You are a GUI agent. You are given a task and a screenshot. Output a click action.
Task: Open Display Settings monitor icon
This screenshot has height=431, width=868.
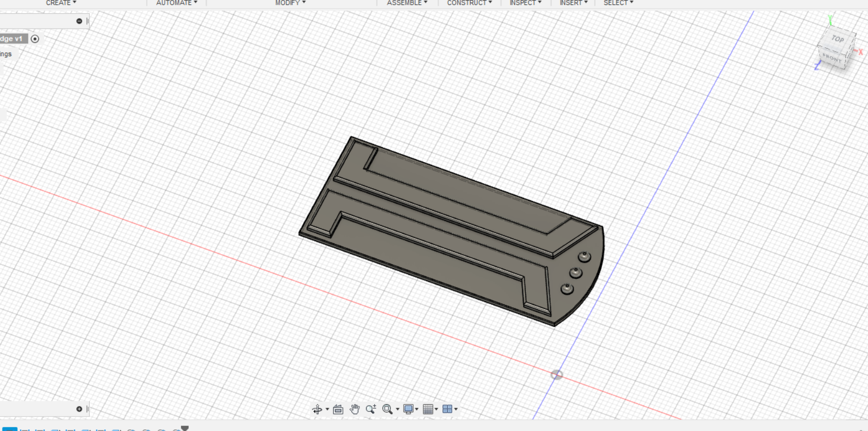click(x=408, y=409)
